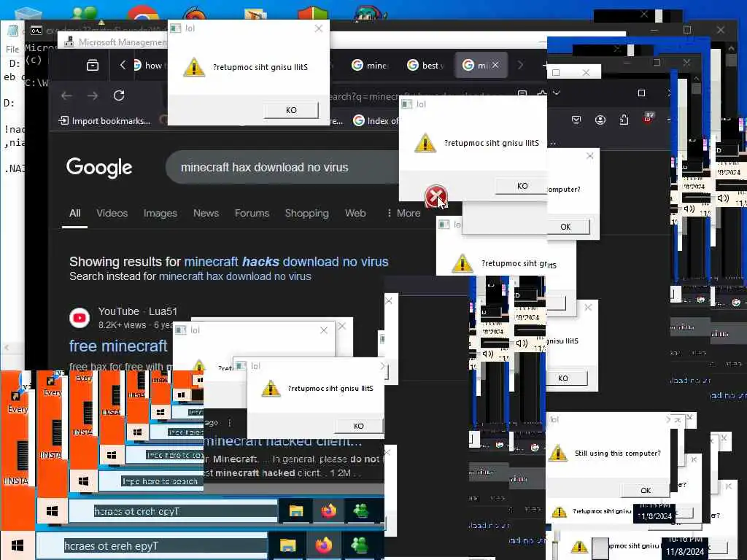Click the browser Forward arrow button
747x560 pixels.
pyautogui.click(x=93, y=96)
